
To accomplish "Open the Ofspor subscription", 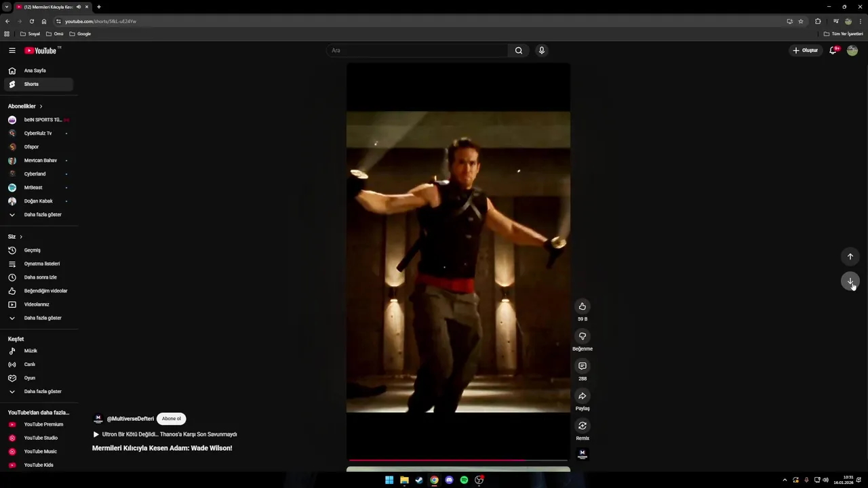I will point(38,147).
